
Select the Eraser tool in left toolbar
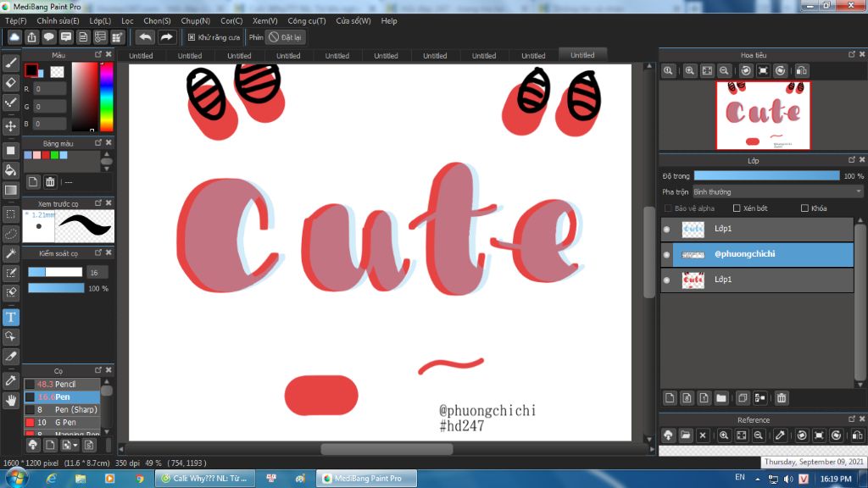tap(11, 82)
